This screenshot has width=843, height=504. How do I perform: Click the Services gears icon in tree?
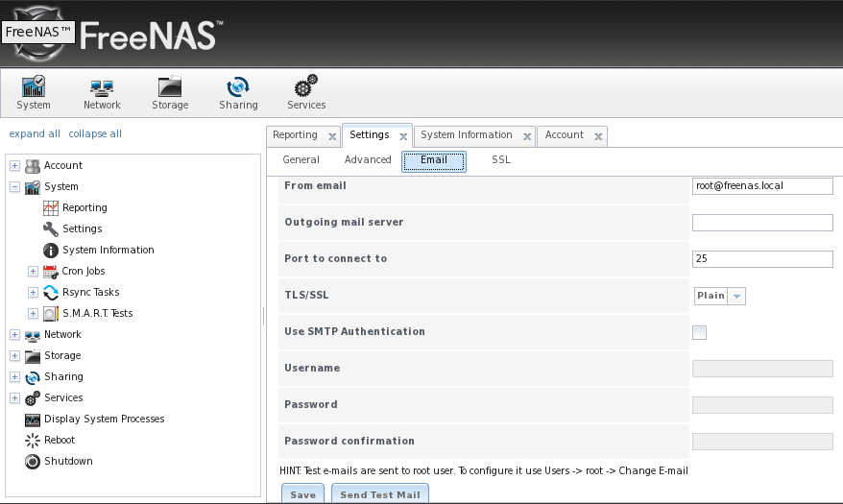33,398
